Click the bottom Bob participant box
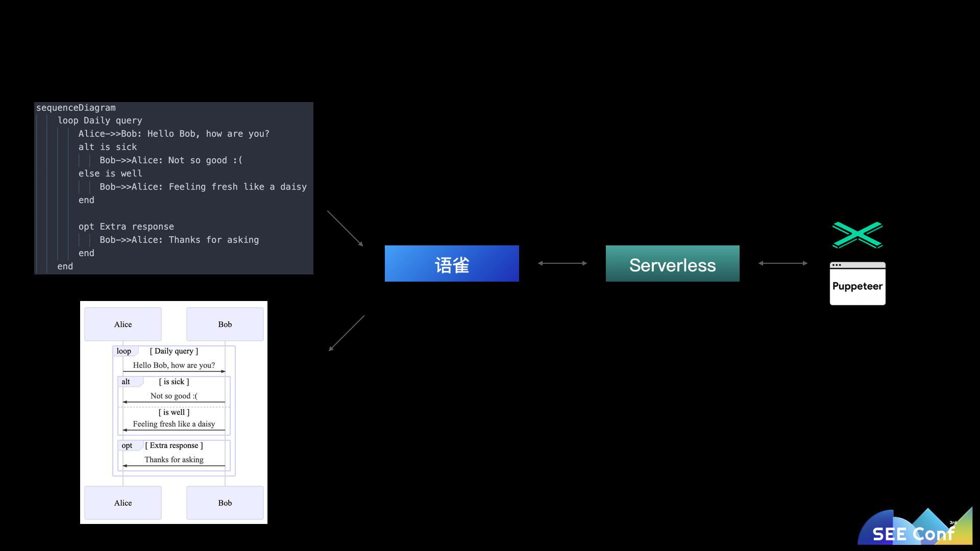The width and height of the screenshot is (980, 551). point(225,503)
